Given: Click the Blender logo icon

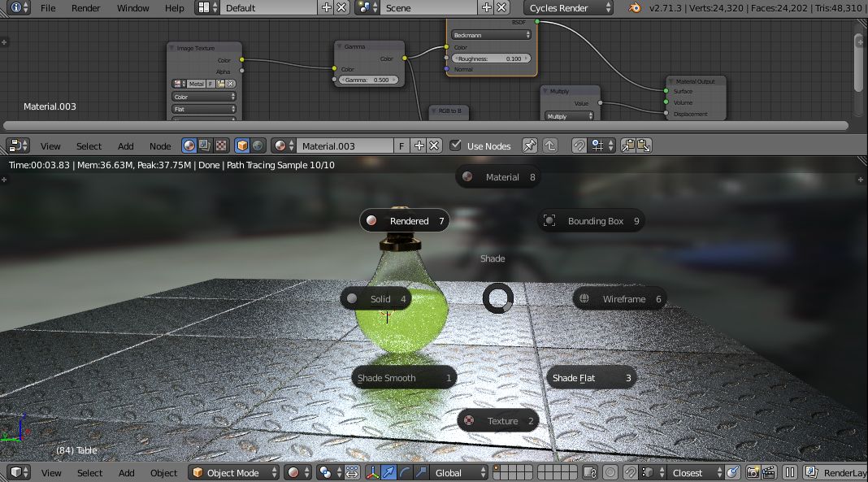Looking at the screenshot, I should [x=635, y=8].
